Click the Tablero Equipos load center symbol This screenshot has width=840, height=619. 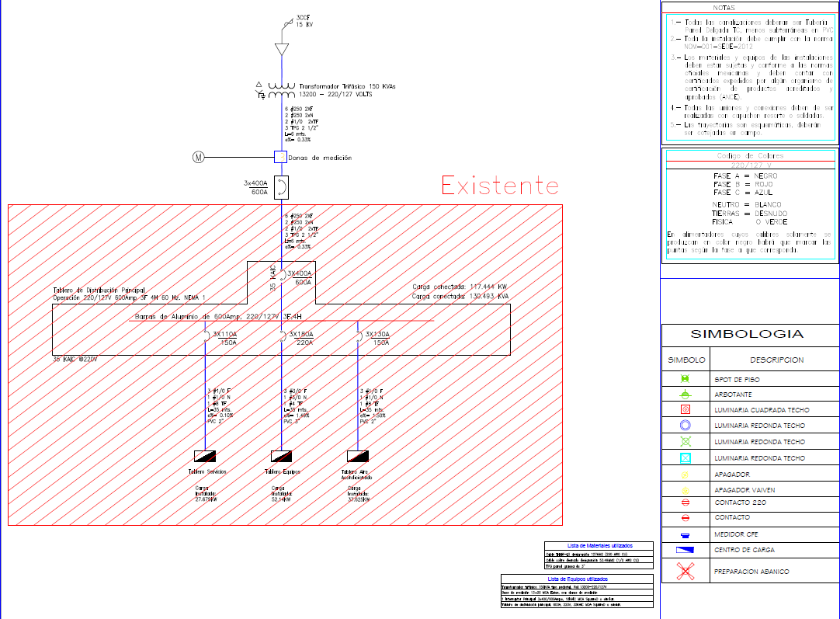[x=281, y=456]
